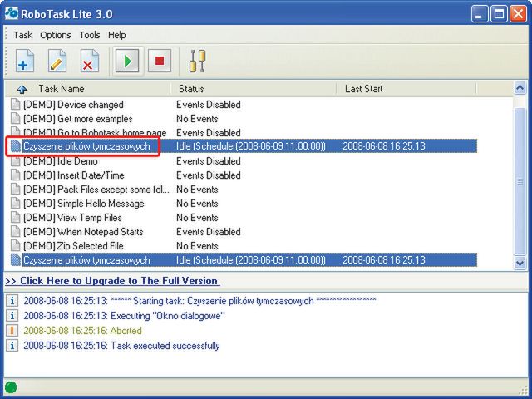Select task [DEMO] Simple Hello Message
This screenshot has width=532, height=399.
(84, 204)
